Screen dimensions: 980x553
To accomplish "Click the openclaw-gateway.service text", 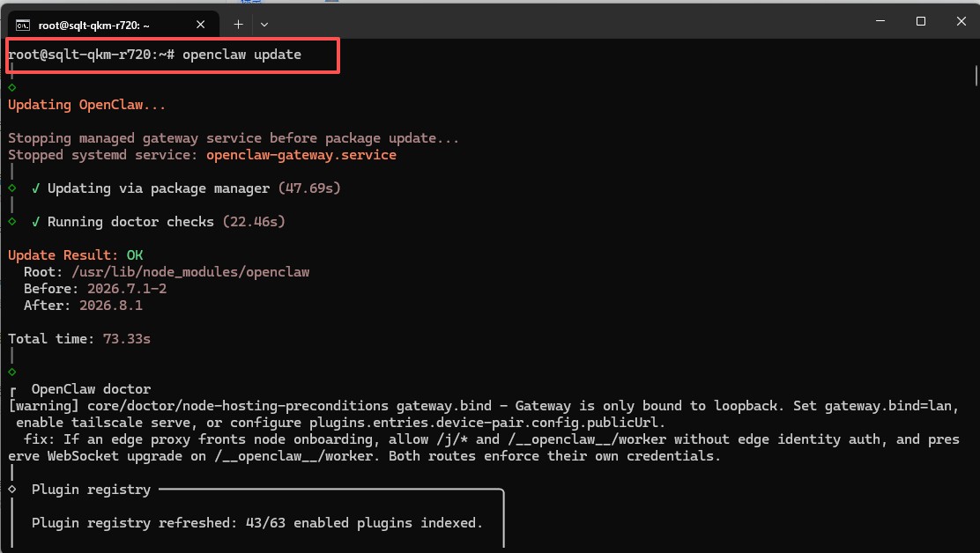I will (301, 155).
